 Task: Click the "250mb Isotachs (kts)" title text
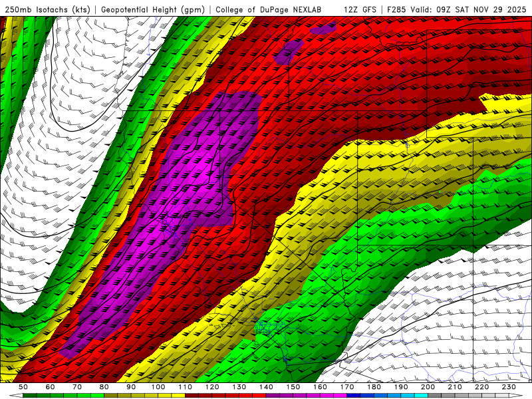48,9
